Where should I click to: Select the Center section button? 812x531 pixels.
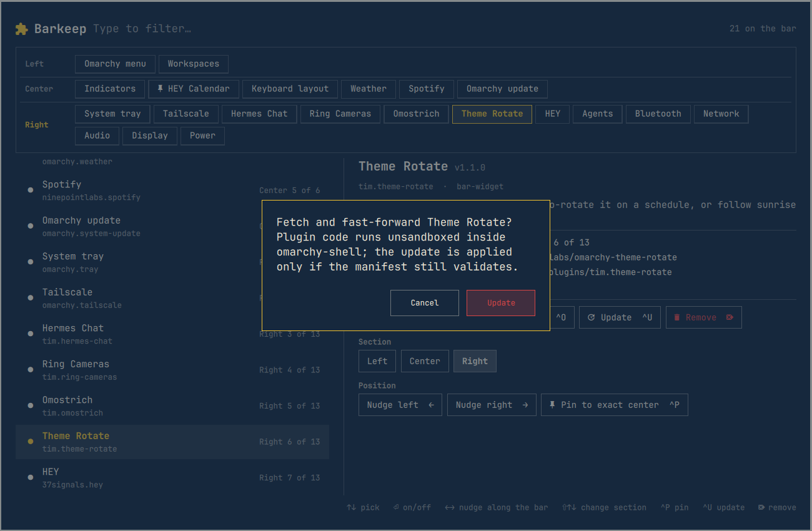point(425,361)
